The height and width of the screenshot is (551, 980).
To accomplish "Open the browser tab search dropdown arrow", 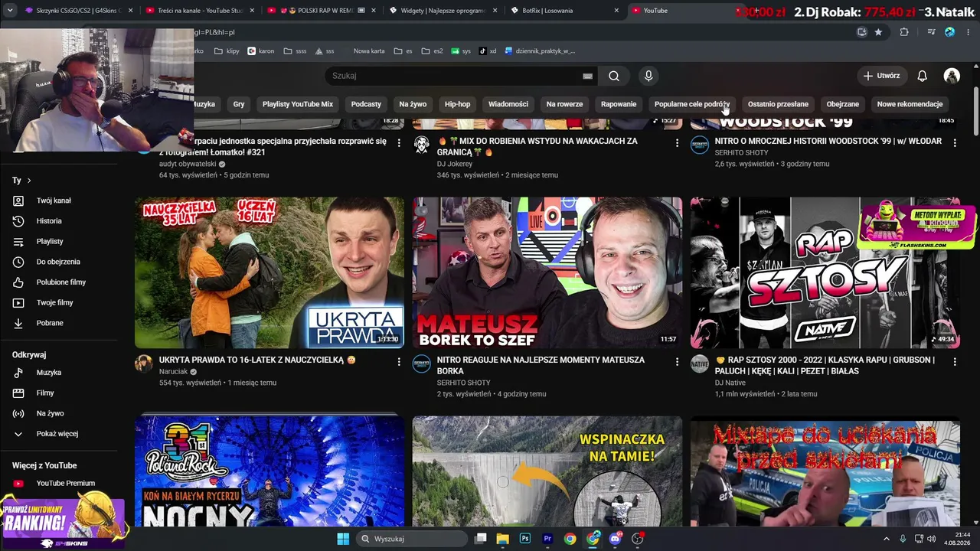I will tap(11, 11).
